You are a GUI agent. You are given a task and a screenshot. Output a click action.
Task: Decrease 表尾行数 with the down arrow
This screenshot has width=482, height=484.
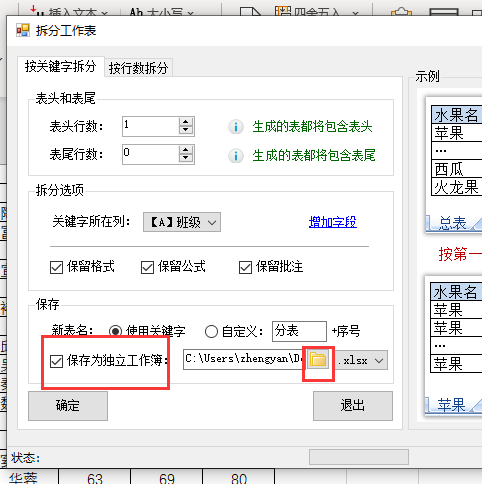pos(186,158)
